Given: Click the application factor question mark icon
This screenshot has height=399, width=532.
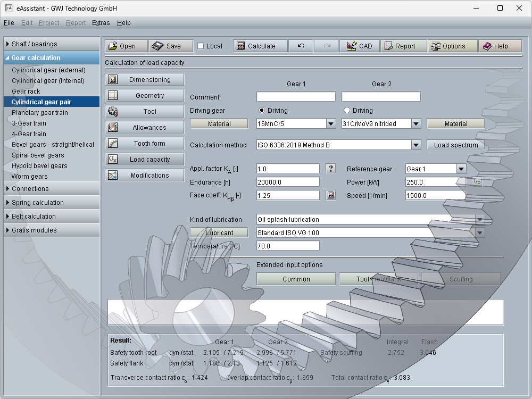Looking at the screenshot, I should click(331, 169).
